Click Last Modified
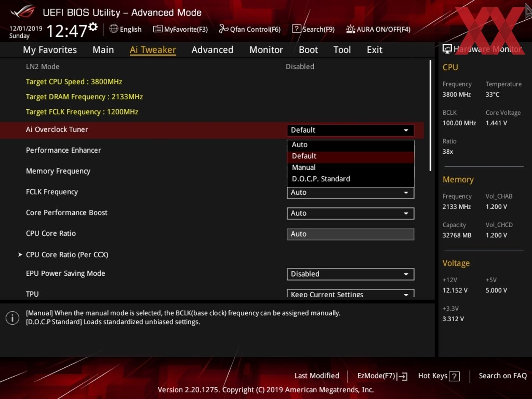The image size is (532, 399). (317, 376)
